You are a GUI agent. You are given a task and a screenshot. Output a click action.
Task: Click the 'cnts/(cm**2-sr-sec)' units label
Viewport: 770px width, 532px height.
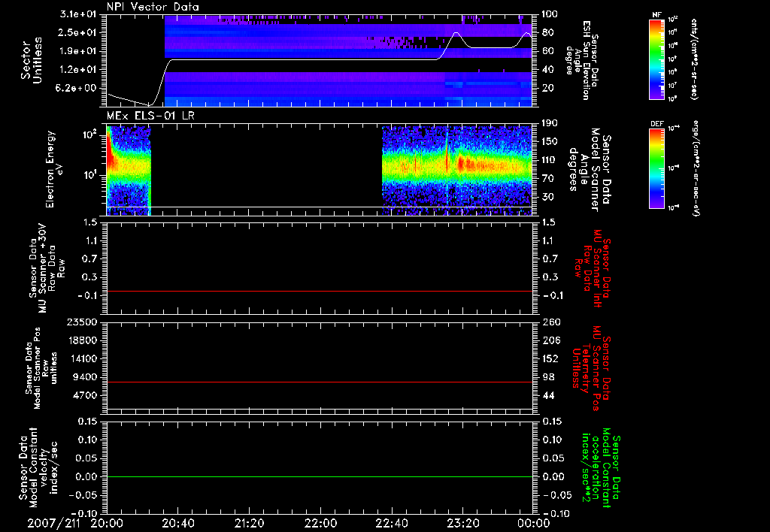tap(694, 59)
